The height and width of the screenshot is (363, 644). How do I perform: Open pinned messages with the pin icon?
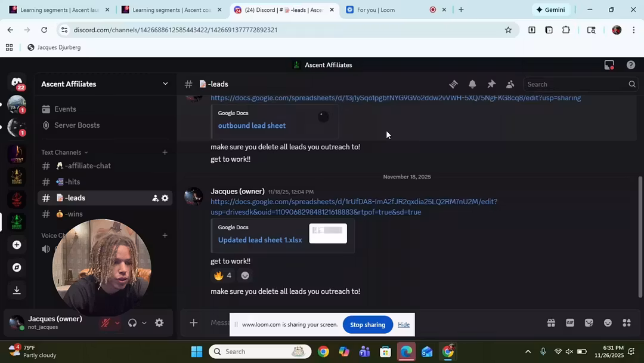[491, 84]
